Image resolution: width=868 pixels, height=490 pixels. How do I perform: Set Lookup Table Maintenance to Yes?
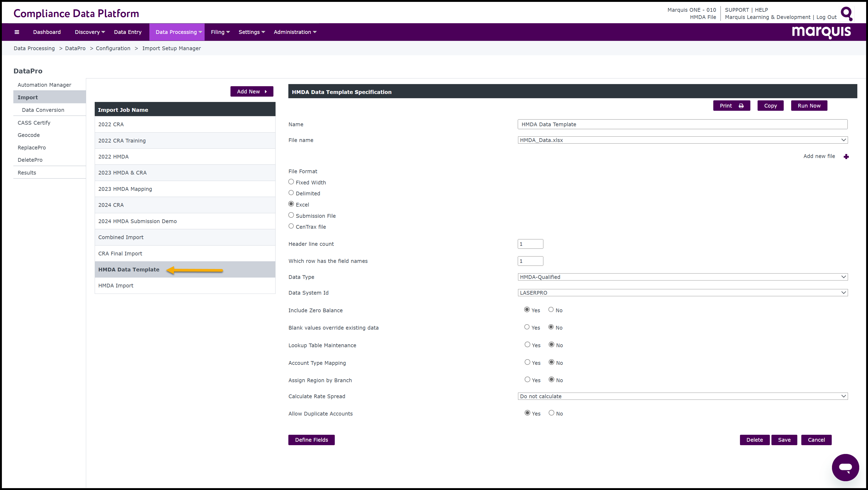pyautogui.click(x=527, y=345)
